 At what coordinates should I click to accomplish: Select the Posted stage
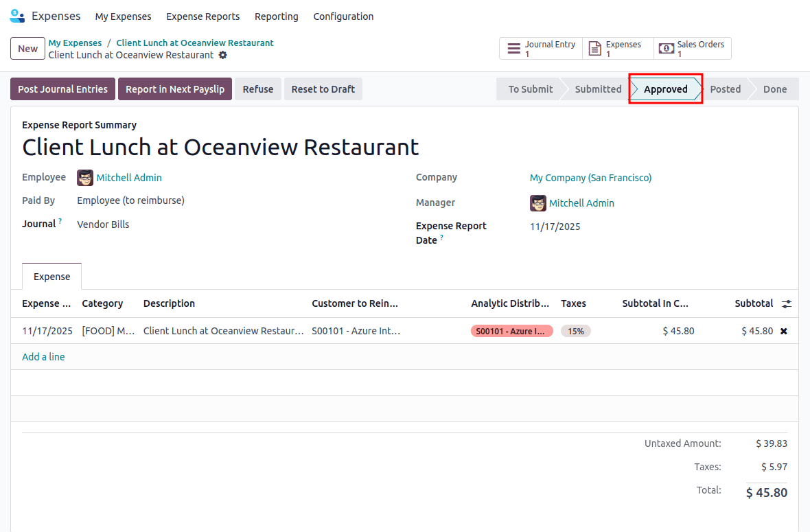pyautogui.click(x=725, y=89)
